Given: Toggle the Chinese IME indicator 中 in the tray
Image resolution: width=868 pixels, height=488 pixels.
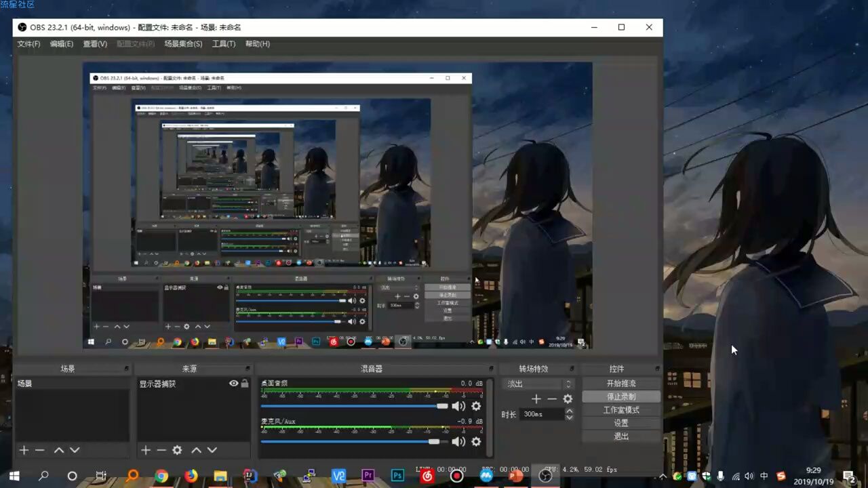Looking at the screenshot, I should (764, 476).
